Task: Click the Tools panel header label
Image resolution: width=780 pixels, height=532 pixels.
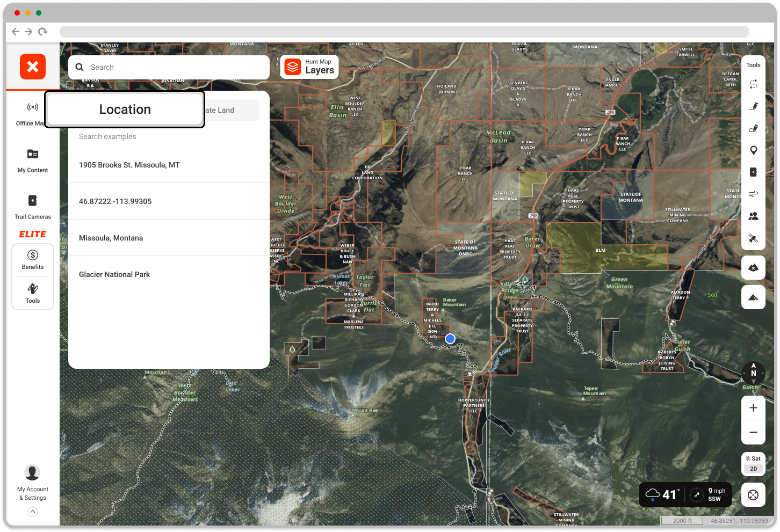Action: pyautogui.click(x=753, y=65)
